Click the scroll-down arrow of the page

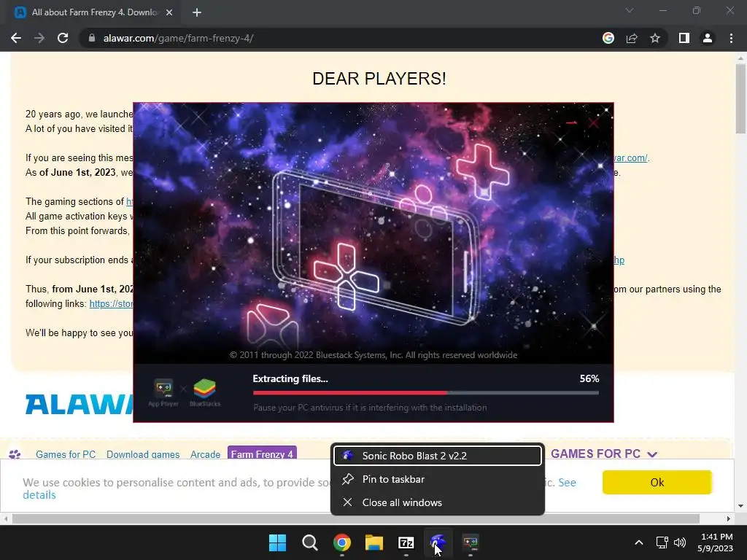pyautogui.click(x=740, y=506)
